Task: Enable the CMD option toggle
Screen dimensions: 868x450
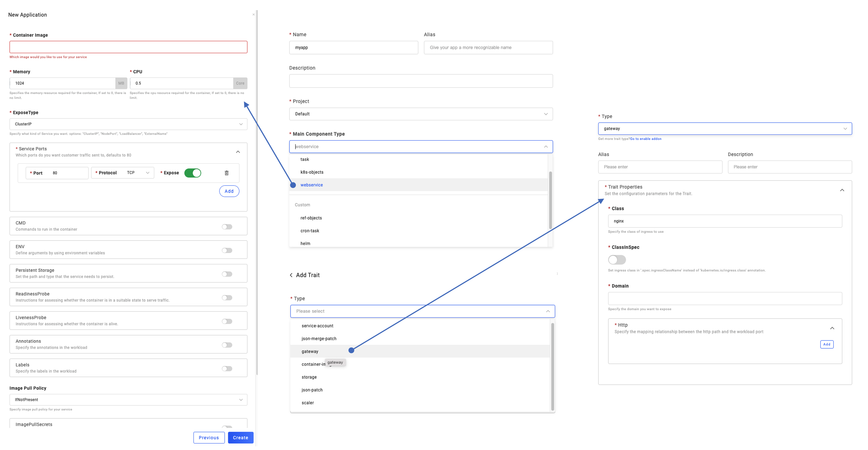Action: (227, 227)
